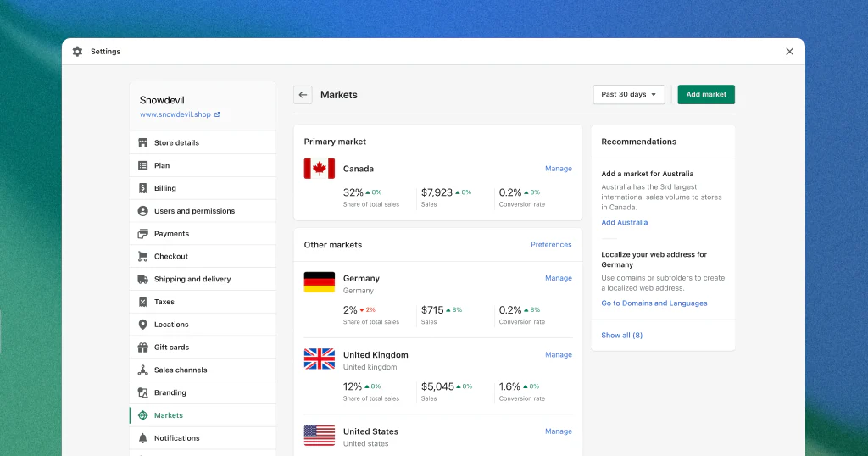Image resolution: width=868 pixels, height=456 pixels.
Task: Expand recommendations with Show all (8)
Action: [x=621, y=336]
